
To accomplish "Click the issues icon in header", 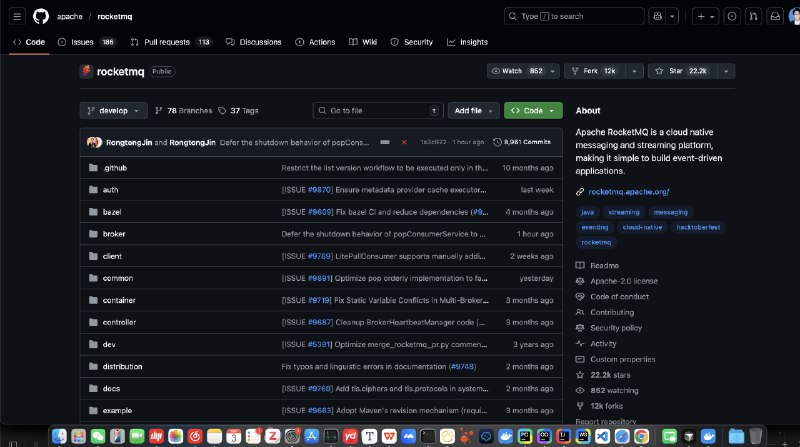I will tap(732, 16).
